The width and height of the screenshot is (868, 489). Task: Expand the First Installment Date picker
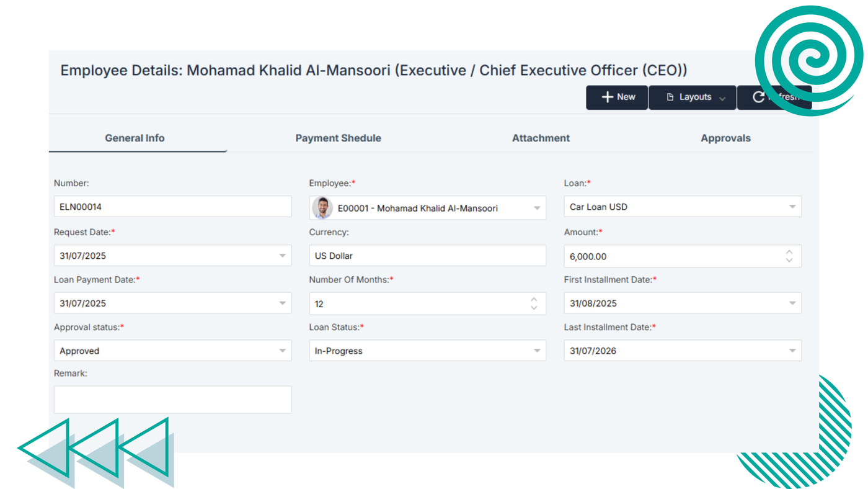click(792, 303)
